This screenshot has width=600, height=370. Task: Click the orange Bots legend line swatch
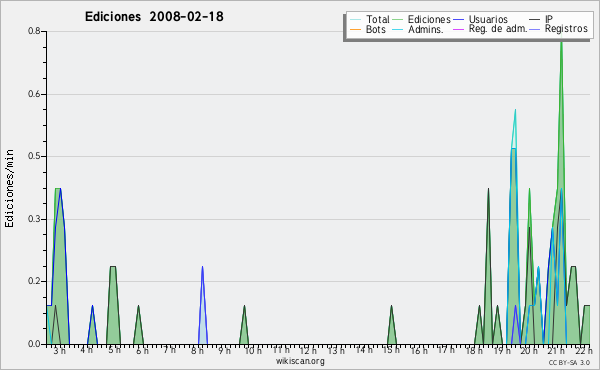[355, 29]
